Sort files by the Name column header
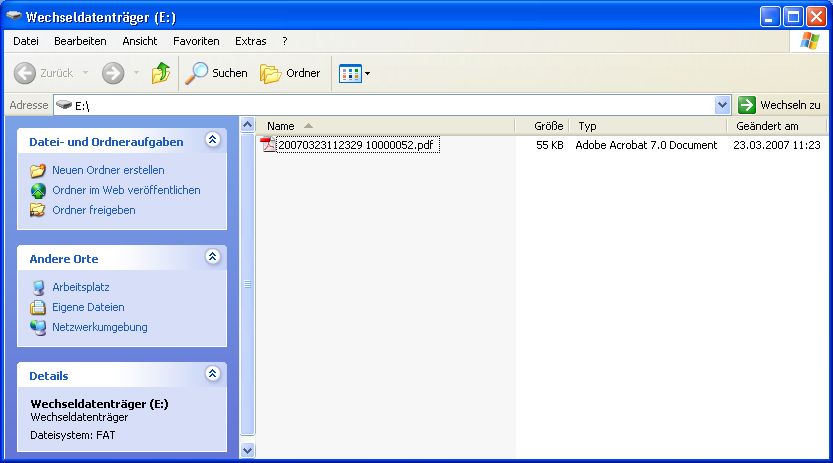This screenshot has width=833, height=463. (x=386, y=126)
